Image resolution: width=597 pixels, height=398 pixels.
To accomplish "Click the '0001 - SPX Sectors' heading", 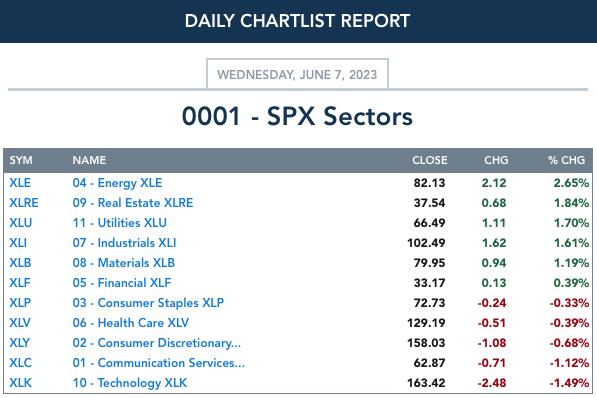I will 297,116.
